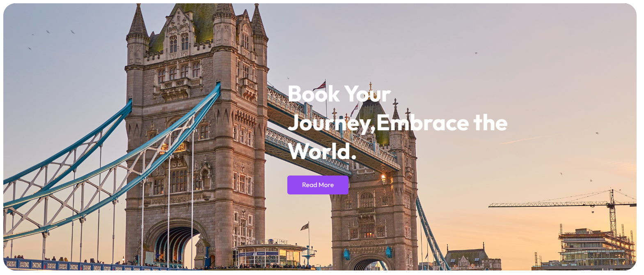Click the word 'World.' in the heading

click(x=322, y=151)
